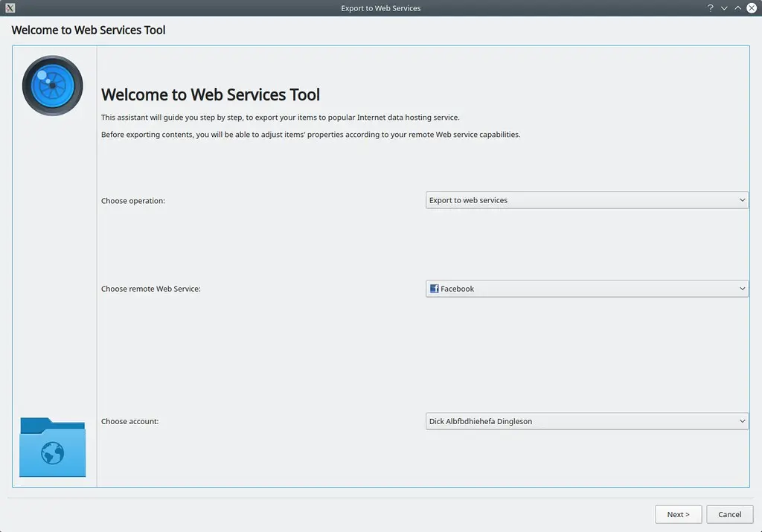Open the help question mark in the title bar

[x=709, y=7]
